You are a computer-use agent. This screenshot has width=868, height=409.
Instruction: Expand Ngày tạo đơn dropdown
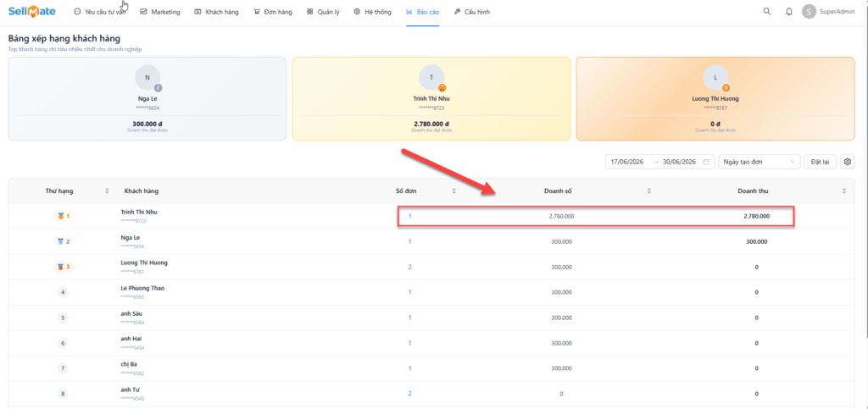pyautogui.click(x=759, y=162)
